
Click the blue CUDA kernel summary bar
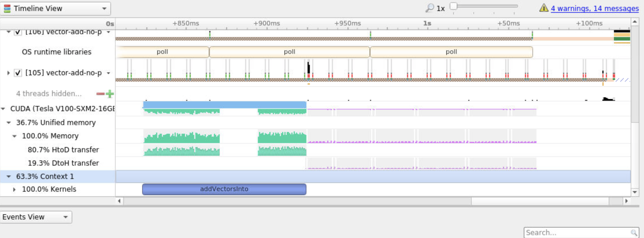click(225, 105)
